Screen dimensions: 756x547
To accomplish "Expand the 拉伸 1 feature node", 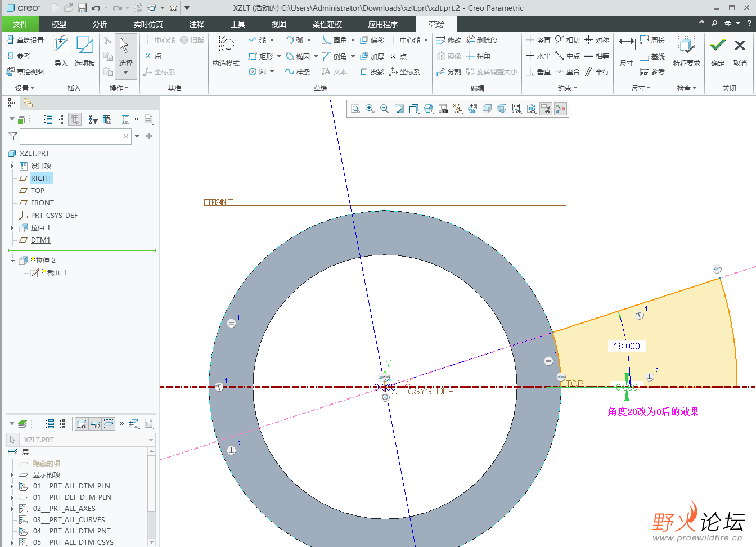I will (12, 228).
